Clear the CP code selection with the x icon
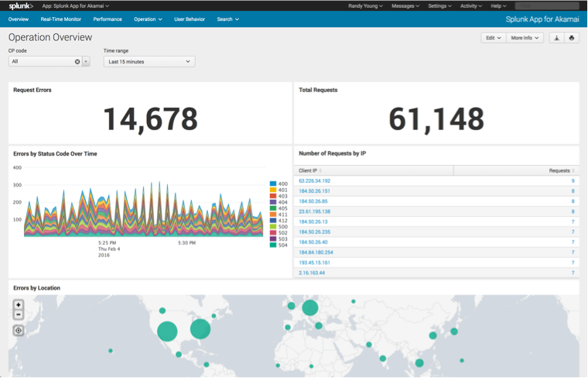588x378 pixels. point(77,61)
